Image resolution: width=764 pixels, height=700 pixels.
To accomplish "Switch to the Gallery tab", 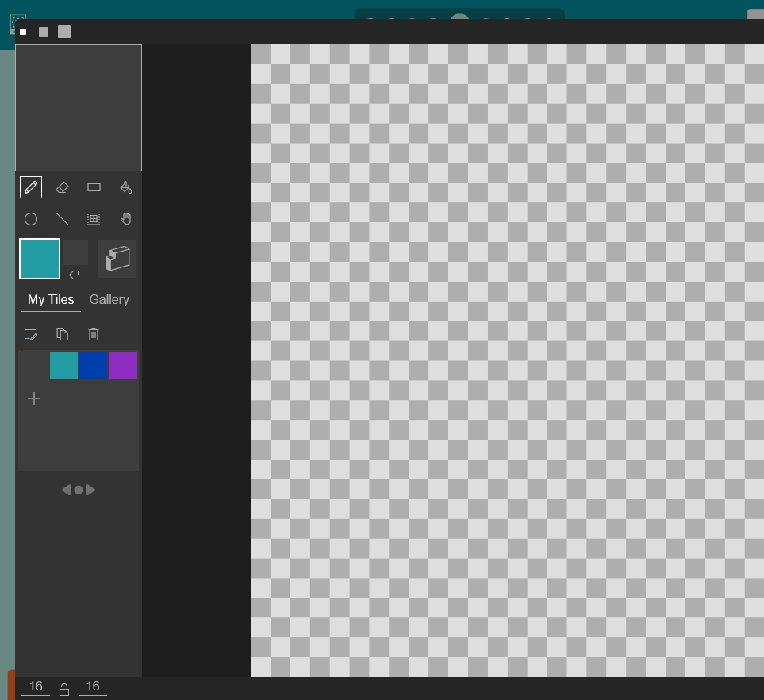I will tap(109, 299).
